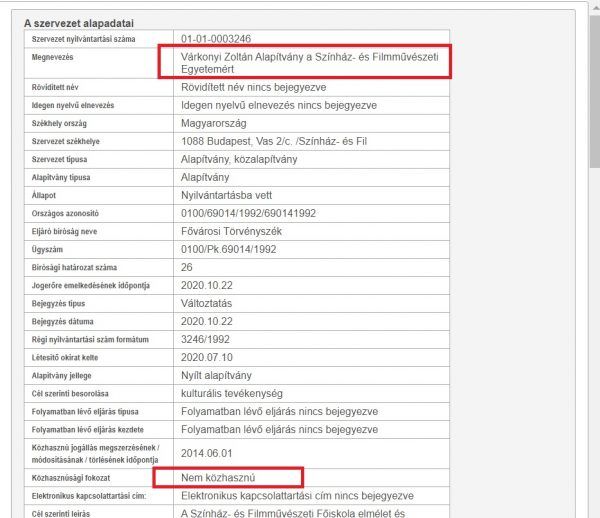Click the 'Székhely ország' label
This screenshot has width=600, height=518.
pyautogui.click(x=59, y=123)
